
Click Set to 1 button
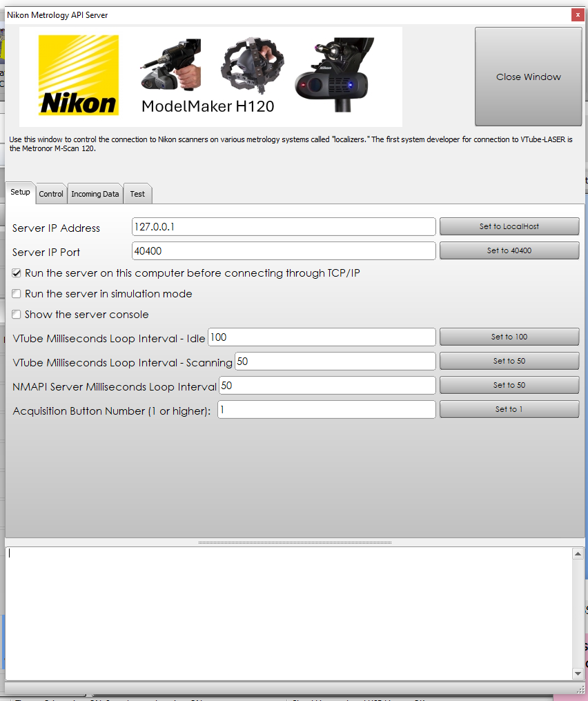pyautogui.click(x=509, y=409)
